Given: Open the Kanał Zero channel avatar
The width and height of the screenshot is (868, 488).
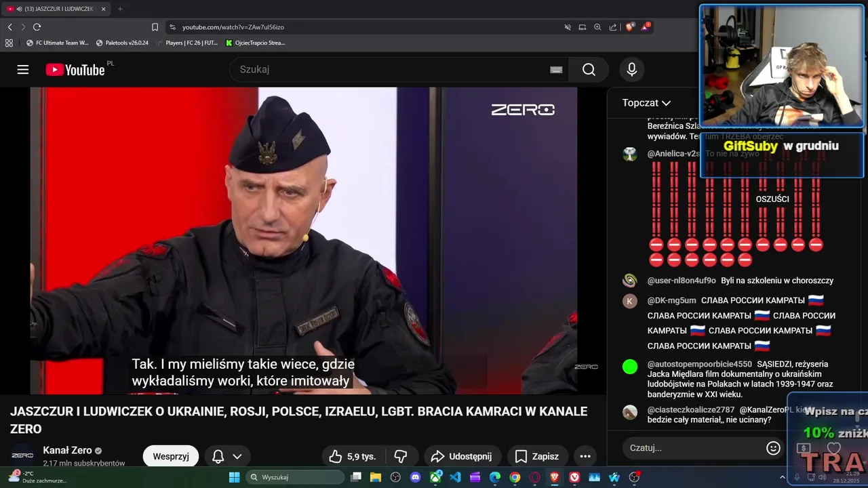Looking at the screenshot, I should pyautogui.click(x=22, y=455).
